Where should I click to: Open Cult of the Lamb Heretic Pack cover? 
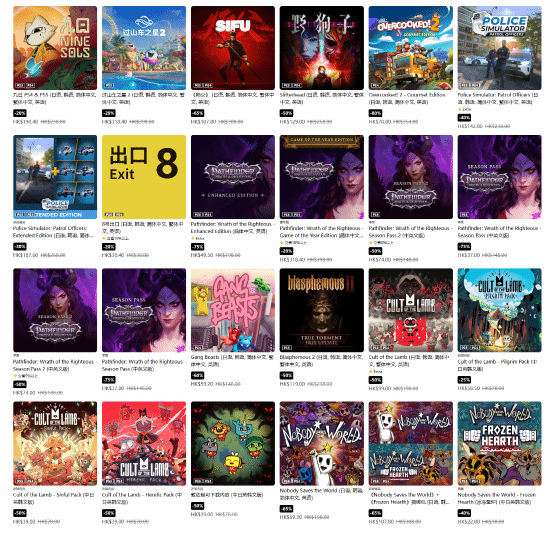(144, 443)
